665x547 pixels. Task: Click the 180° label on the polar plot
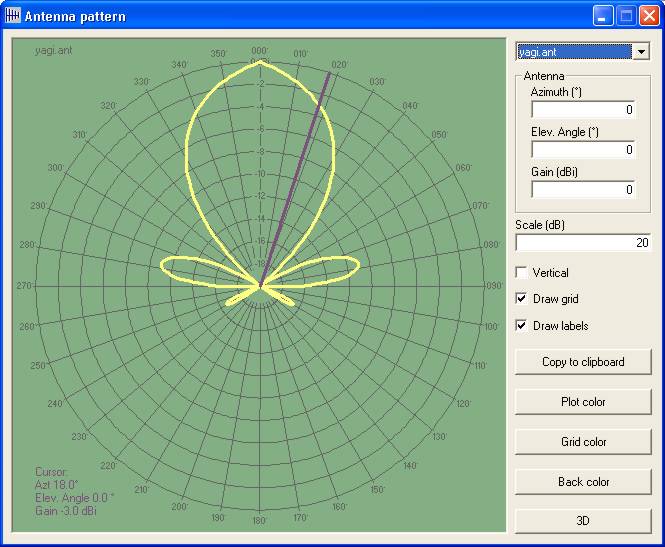coord(259,520)
